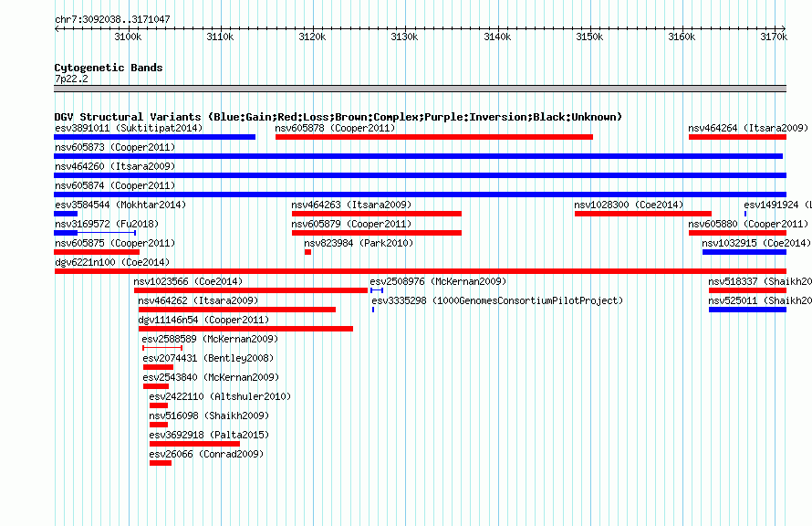Click the tiny nsv823984 (Park2010) red marker
The image size is (812, 526).
tap(307, 252)
